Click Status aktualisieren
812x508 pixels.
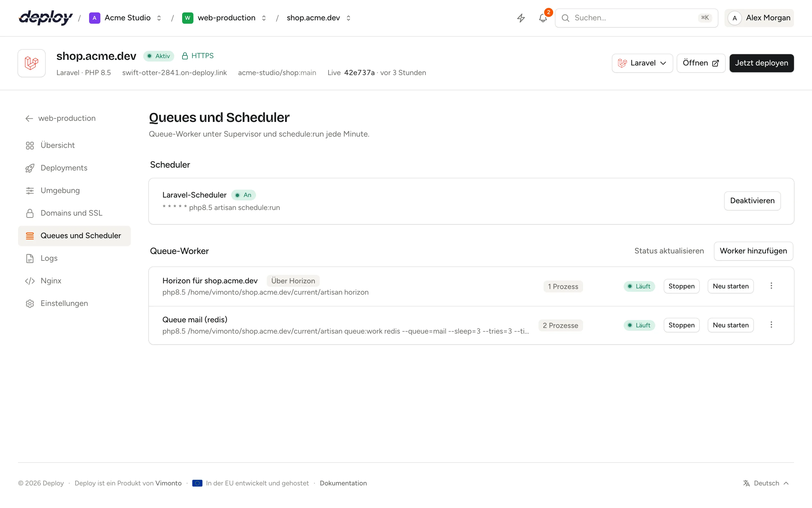tap(669, 251)
